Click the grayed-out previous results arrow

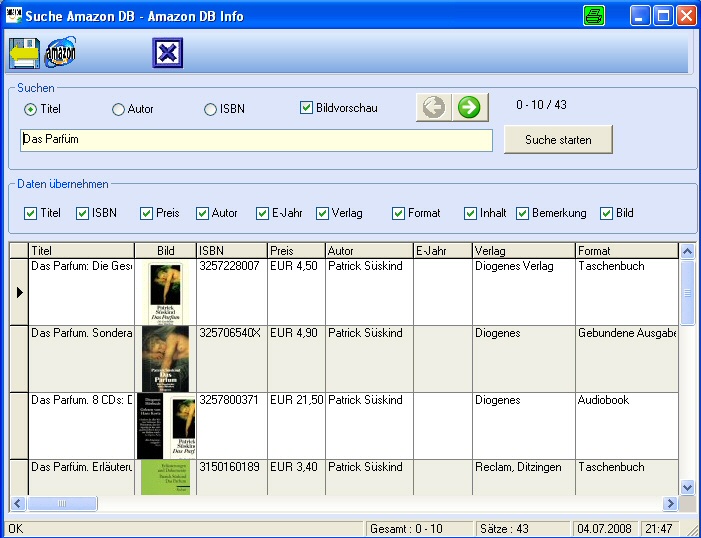tap(434, 107)
